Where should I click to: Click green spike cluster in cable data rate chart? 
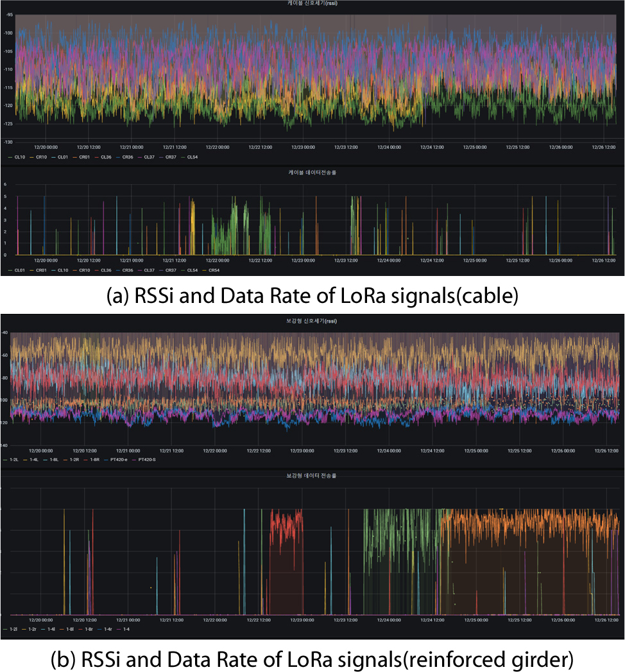(232, 231)
